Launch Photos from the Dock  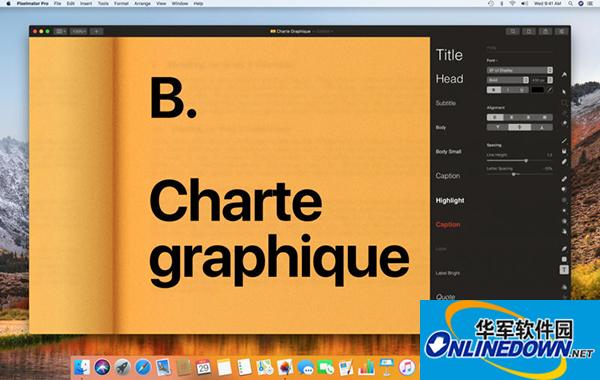(x=285, y=367)
